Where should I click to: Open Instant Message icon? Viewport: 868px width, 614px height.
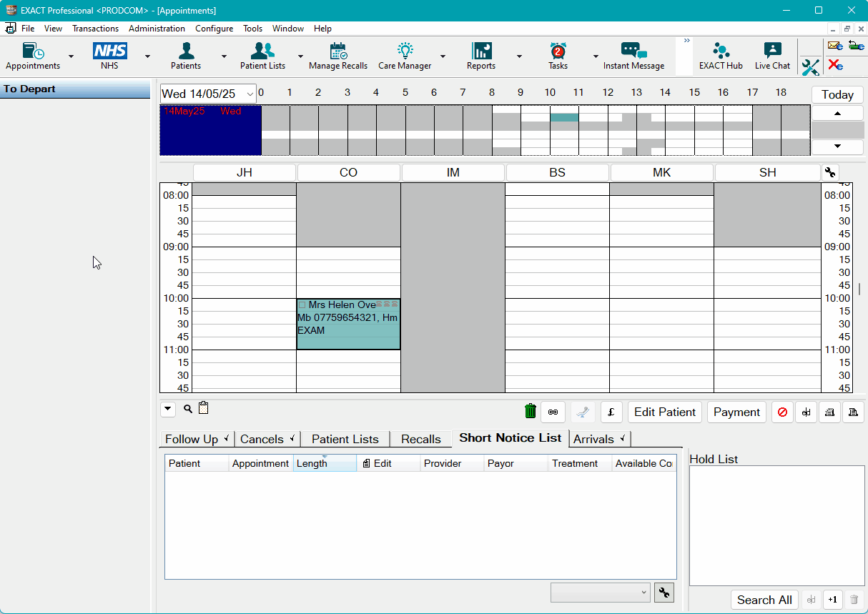(x=633, y=56)
